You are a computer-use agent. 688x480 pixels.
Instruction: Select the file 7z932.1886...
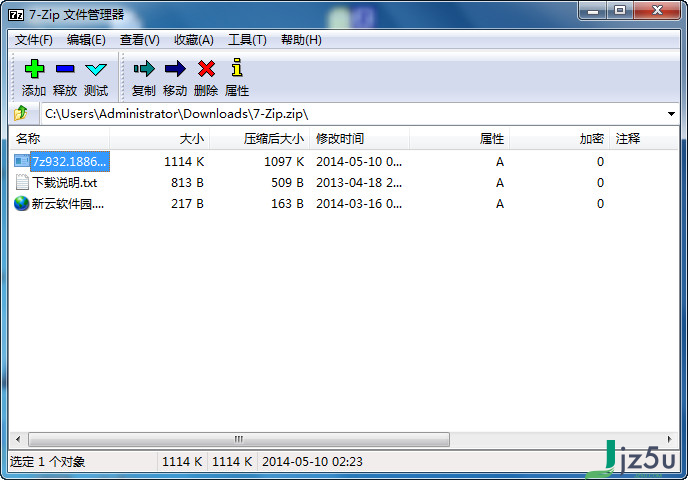[69, 161]
